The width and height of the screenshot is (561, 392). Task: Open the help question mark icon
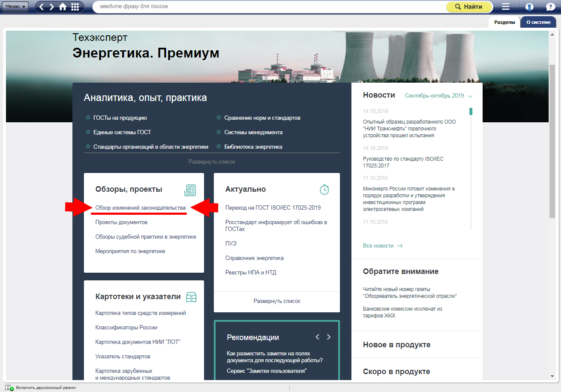pos(550,7)
